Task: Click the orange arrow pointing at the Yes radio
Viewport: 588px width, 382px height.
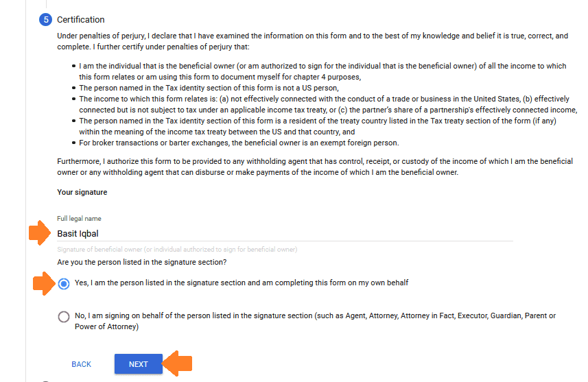Action: (x=45, y=283)
